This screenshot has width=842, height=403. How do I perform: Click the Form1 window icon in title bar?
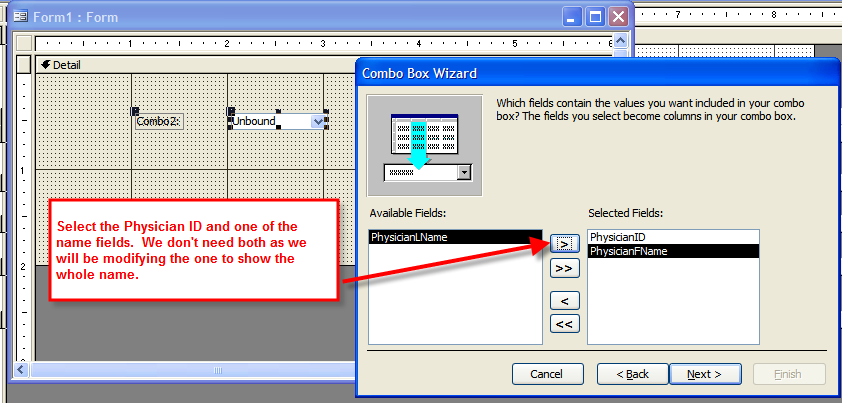[x=21, y=16]
